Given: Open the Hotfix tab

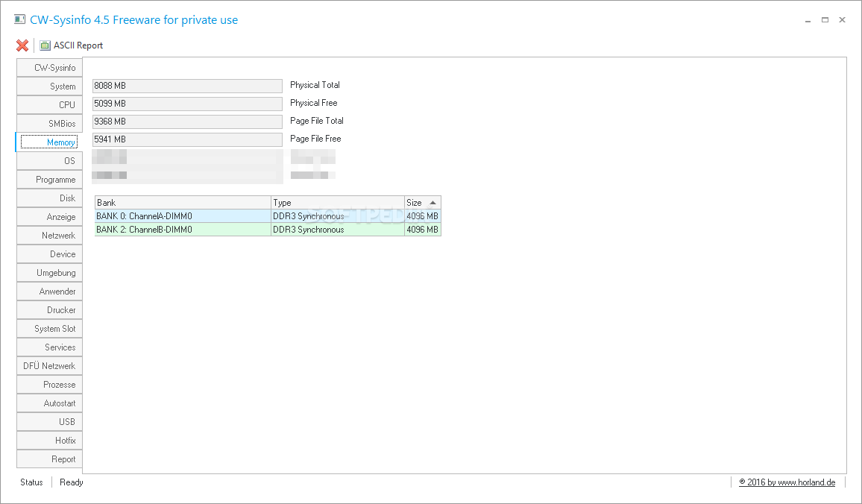Looking at the screenshot, I should pyautogui.click(x=49, y=441).
